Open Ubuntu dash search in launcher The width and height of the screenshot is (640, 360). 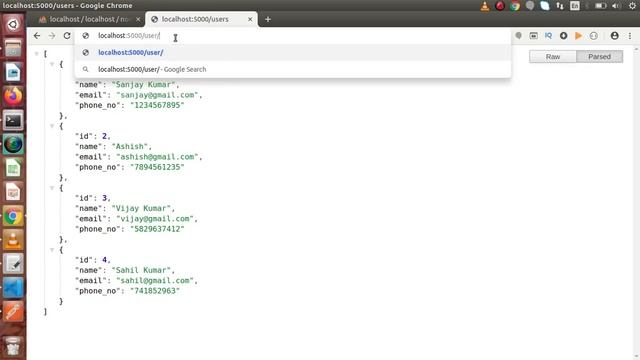point(13,24)
